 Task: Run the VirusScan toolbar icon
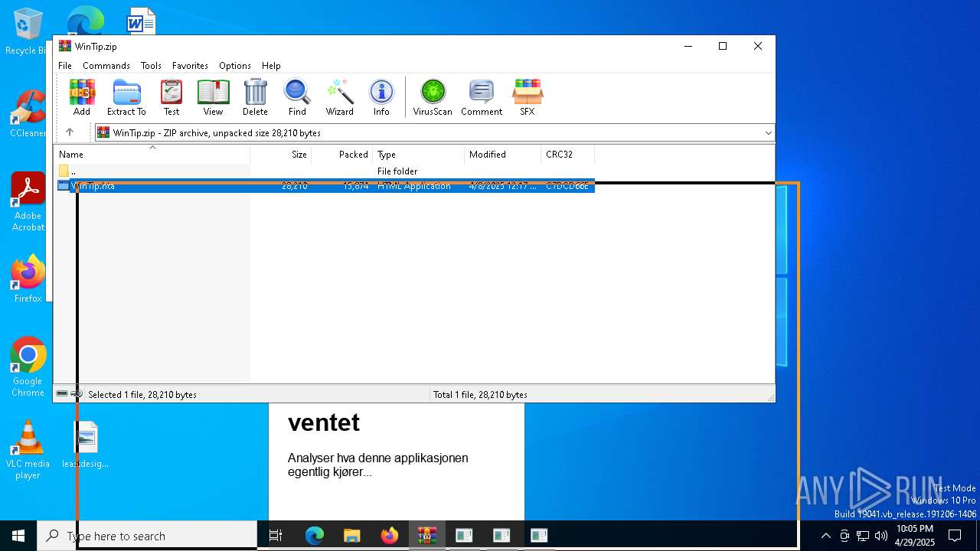coord(433,97)
